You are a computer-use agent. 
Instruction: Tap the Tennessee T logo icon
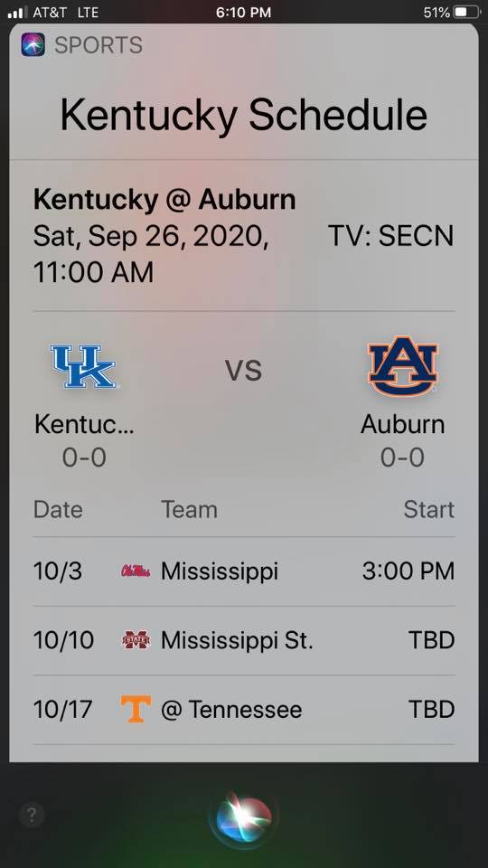point(136,709)
